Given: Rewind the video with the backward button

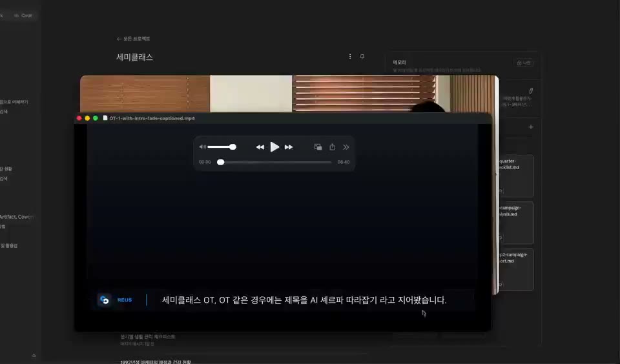Looking at the screenshot, I should [260, 147].
